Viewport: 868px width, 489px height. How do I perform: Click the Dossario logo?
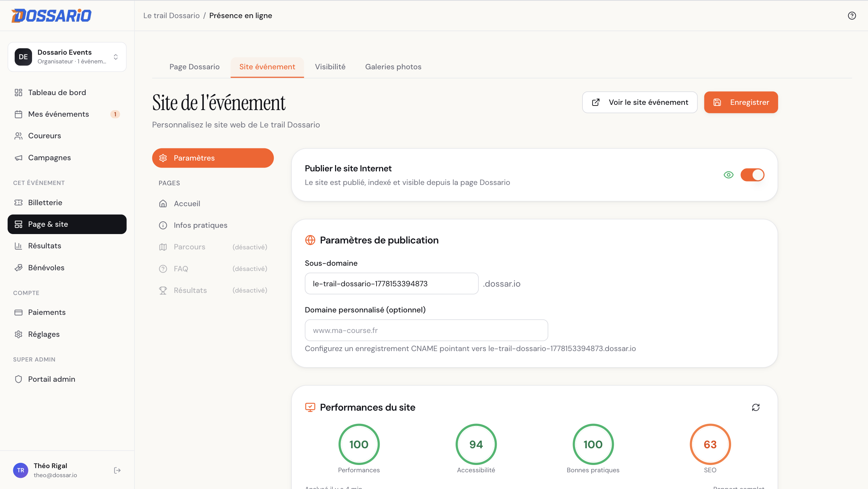tap(51, 16)
